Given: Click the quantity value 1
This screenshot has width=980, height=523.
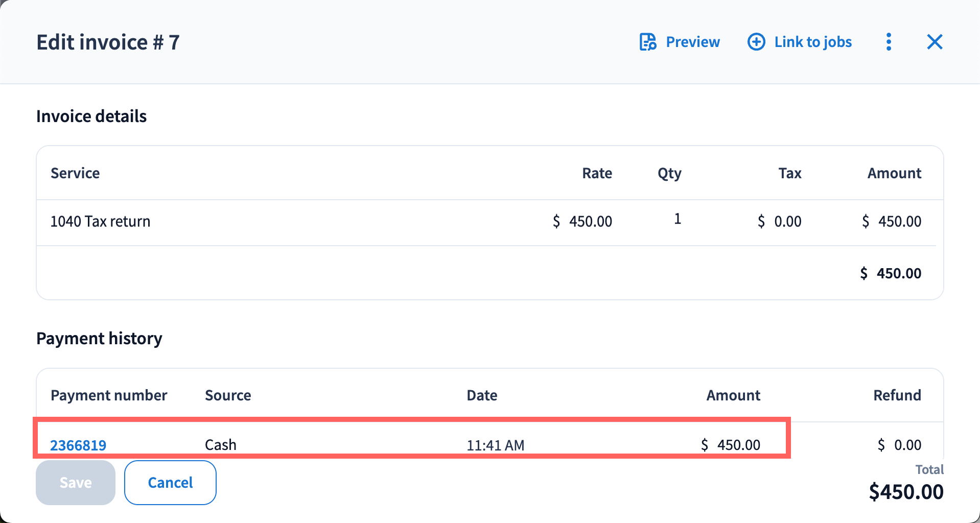Looking at the screenshot, I should (678, 219).
